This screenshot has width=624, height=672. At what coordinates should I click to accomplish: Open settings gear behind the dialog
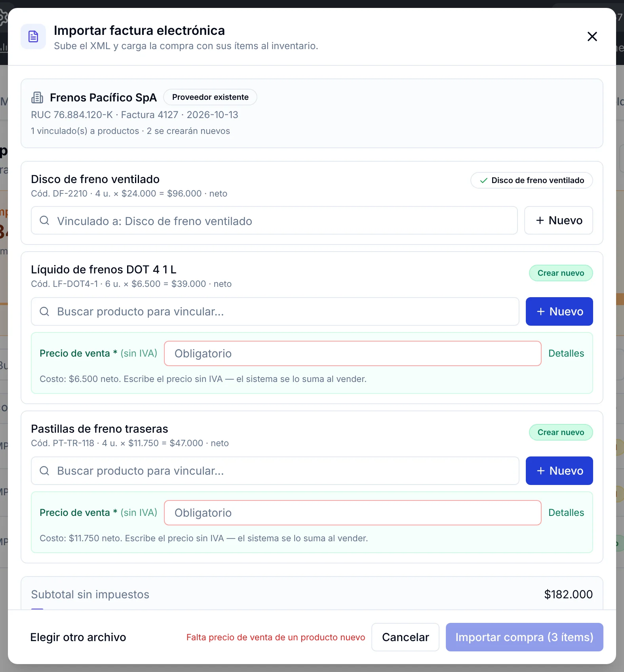click(x=3, y=17)
